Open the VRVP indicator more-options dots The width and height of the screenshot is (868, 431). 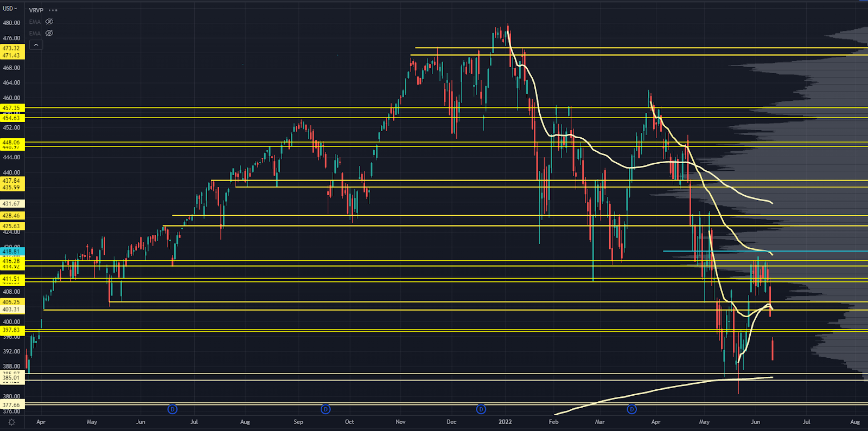point(53,10)
